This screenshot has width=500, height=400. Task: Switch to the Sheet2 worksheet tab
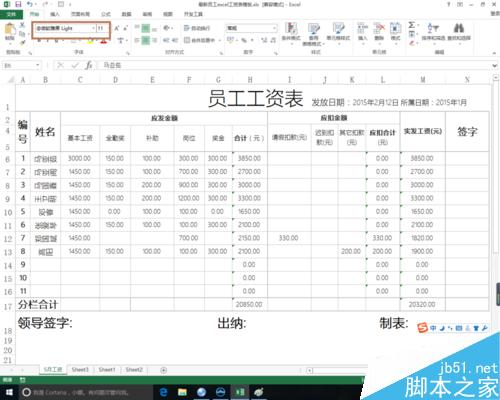(x=134, y=370)
